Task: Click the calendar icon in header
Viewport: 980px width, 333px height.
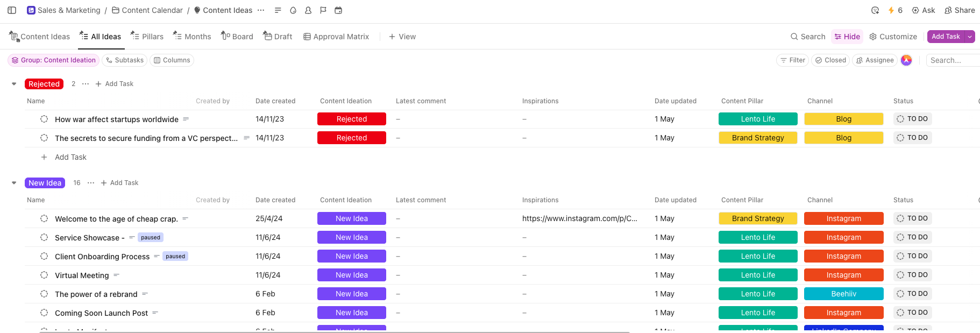Action: (338, 10)
